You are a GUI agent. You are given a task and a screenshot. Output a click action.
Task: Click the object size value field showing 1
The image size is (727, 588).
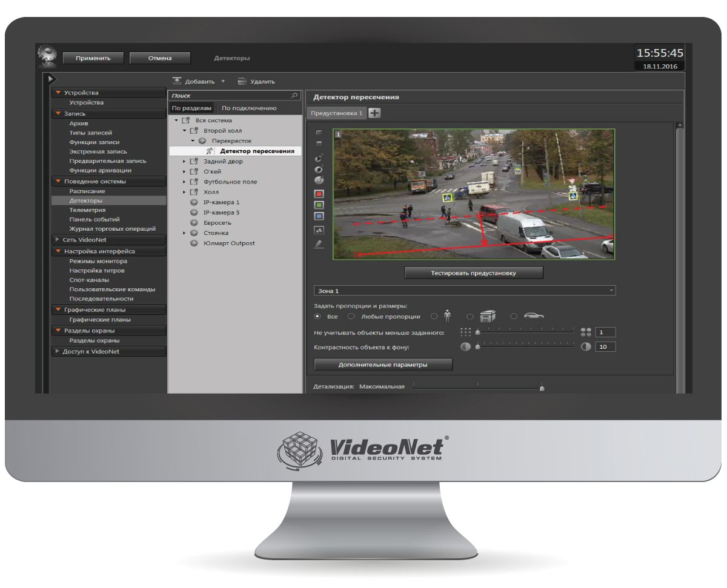(x=606, y=332)
